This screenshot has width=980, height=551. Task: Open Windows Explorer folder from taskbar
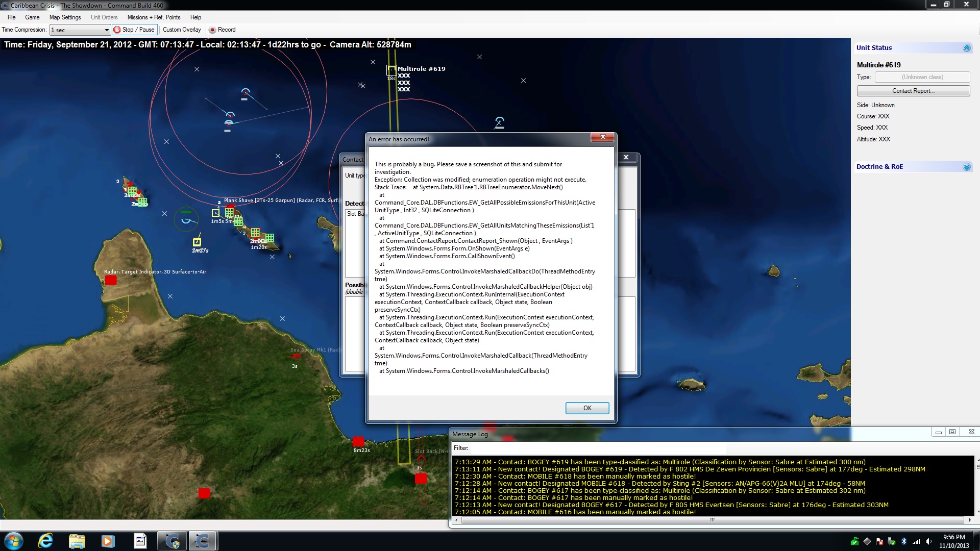[x=77, y=541]
